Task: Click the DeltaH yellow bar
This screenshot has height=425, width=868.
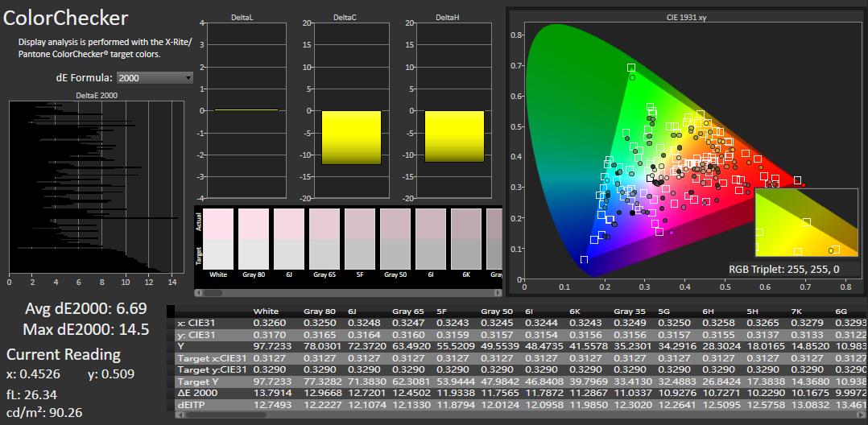Action: pos(454,137)
